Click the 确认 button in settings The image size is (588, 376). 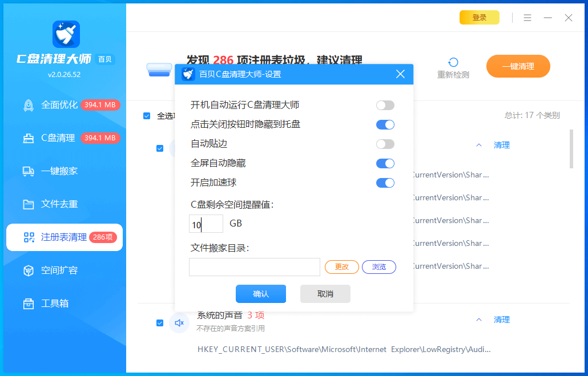pyautogui.click(x=261, y=294)
